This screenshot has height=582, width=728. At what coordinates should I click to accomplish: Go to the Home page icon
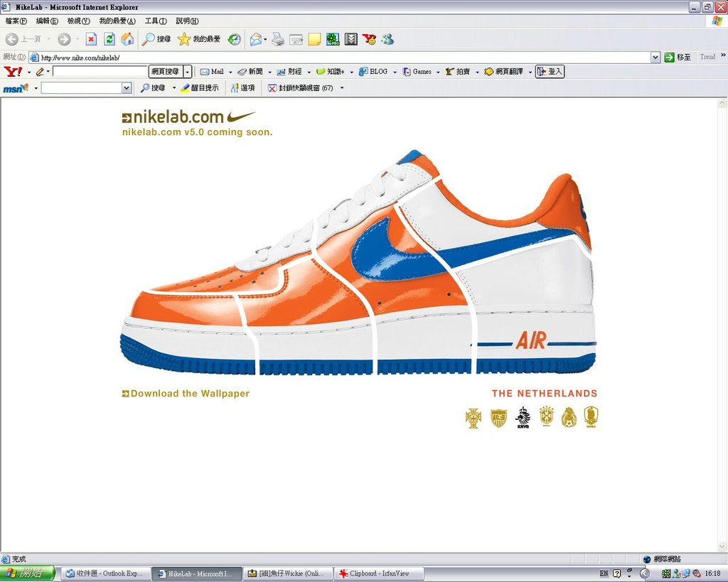point(127,40)
